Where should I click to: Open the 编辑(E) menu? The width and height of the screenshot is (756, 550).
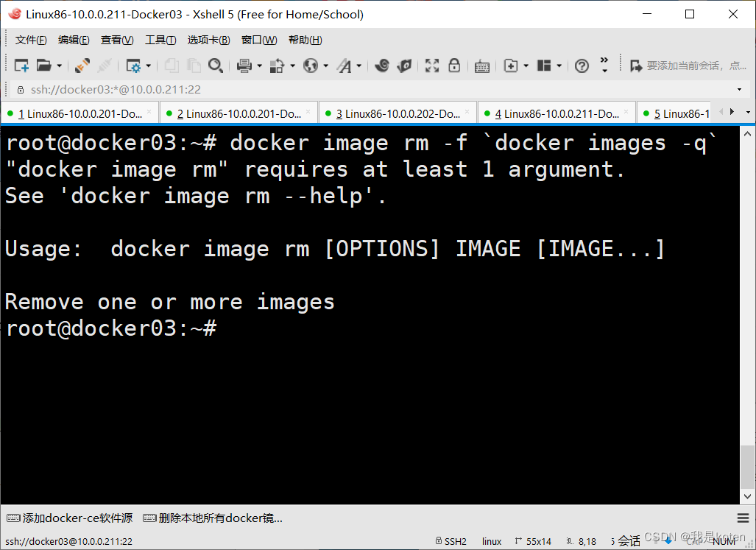click(x=74, y=40)
